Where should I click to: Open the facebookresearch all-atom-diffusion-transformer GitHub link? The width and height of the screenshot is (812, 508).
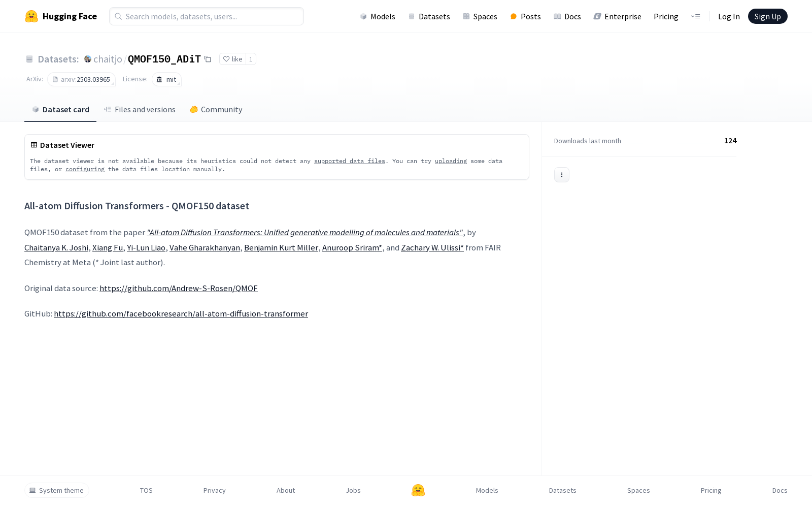pos(181,313)
